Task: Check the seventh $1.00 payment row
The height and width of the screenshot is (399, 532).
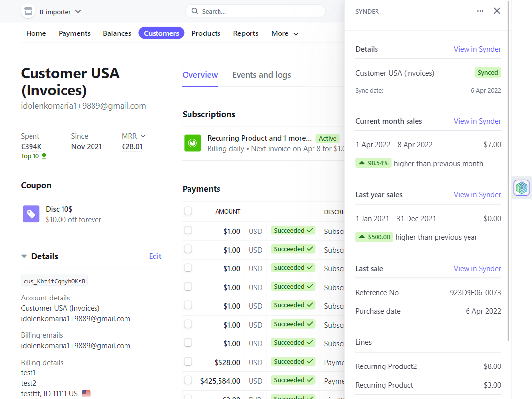Action: pos(188,343)
